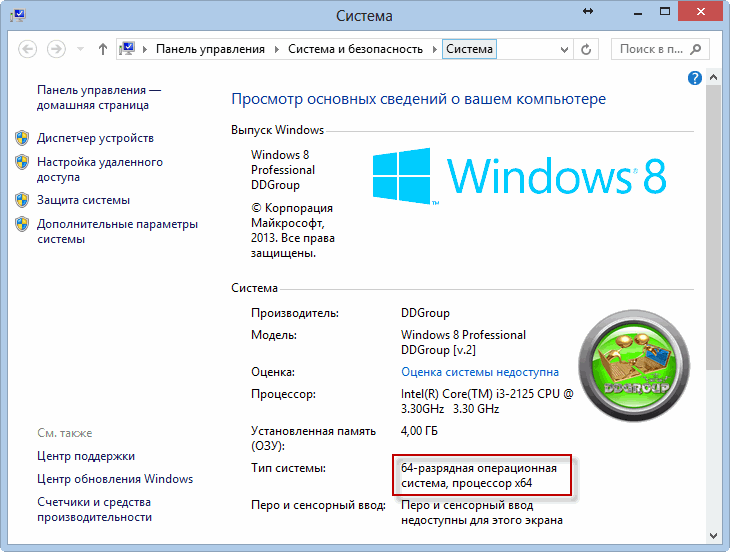730x552 pixels.
Task: Click the magnifier search icon
Action: click(x=696, y=49)
